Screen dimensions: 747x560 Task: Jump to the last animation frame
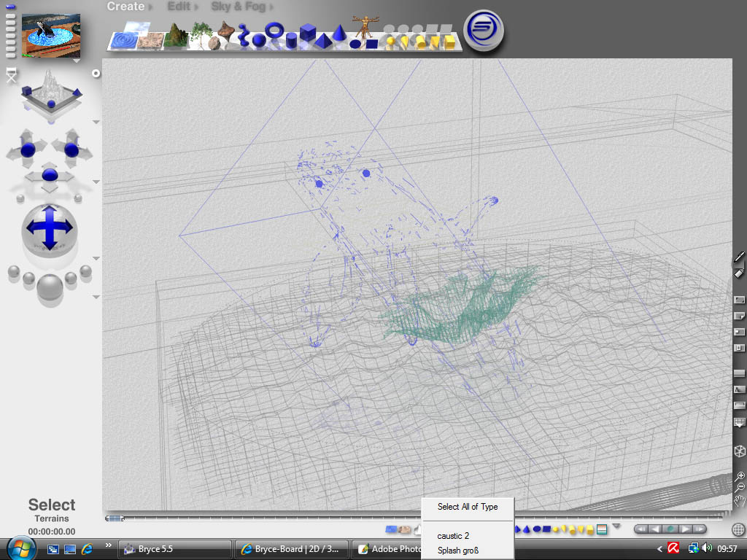point(700,529)
